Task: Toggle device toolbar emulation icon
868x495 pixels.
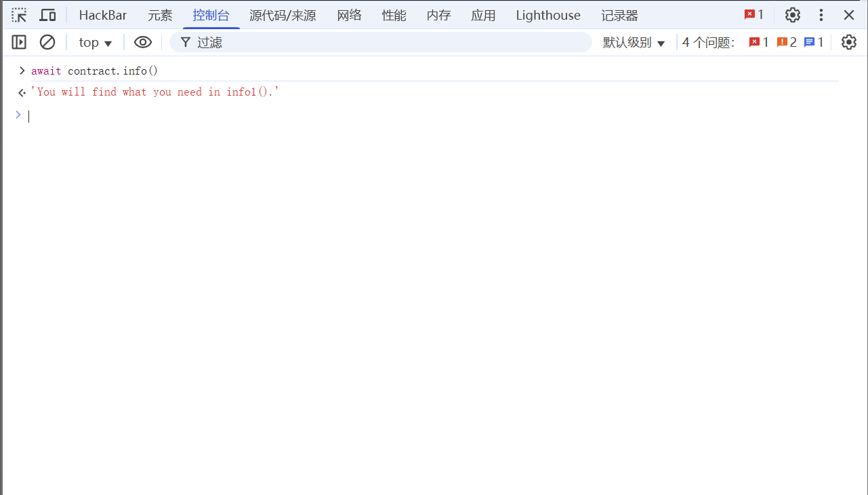Action: tap(47, 15)
